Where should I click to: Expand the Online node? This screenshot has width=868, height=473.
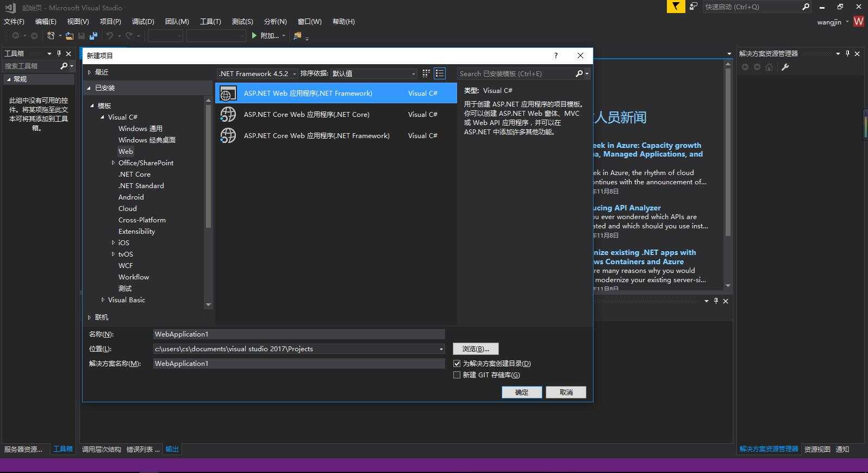click(90, 317)
